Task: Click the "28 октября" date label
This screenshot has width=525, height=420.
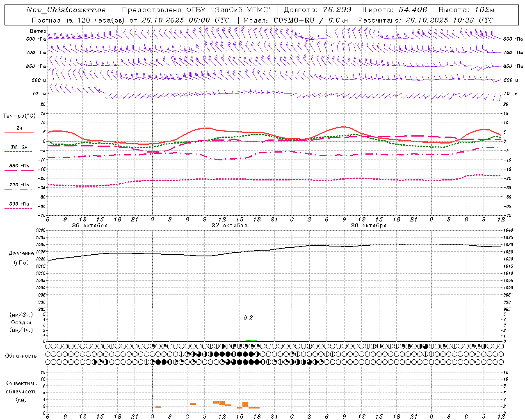Action: tap(369, 226)
